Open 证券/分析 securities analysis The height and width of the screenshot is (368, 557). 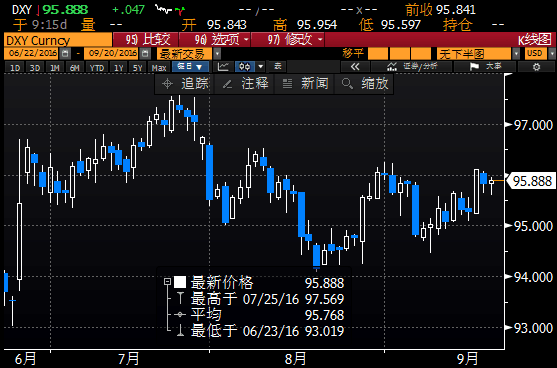[x=412, y=67]
